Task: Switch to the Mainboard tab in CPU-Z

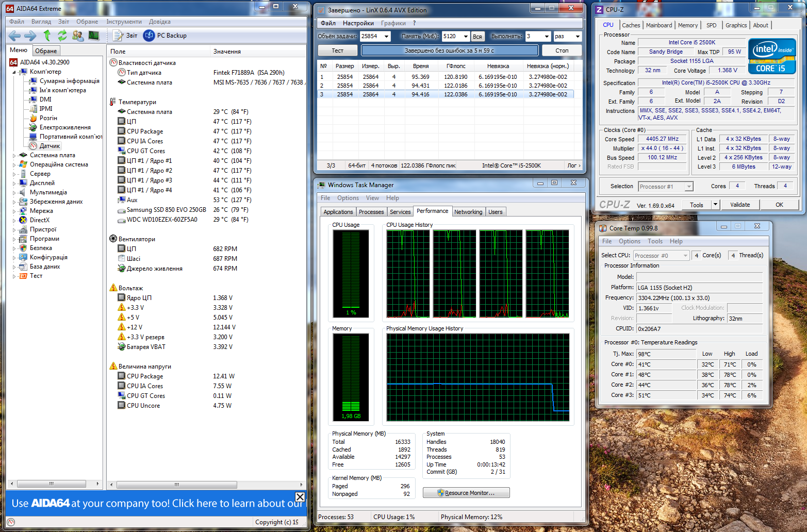Action: (x=659, y=25)
